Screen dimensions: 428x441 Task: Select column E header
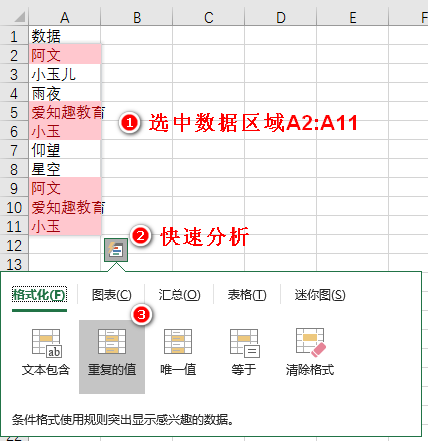click(x=353, y=17)
